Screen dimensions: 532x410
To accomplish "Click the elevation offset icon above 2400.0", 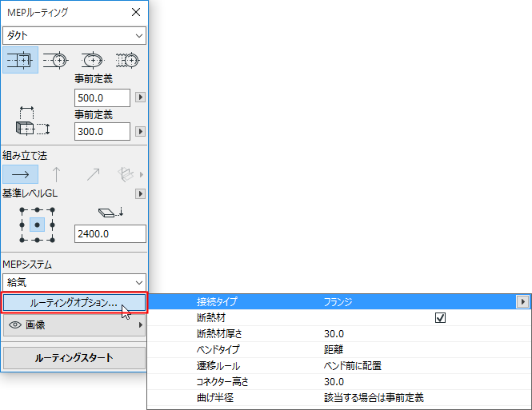I will click(x=111, y=213).
